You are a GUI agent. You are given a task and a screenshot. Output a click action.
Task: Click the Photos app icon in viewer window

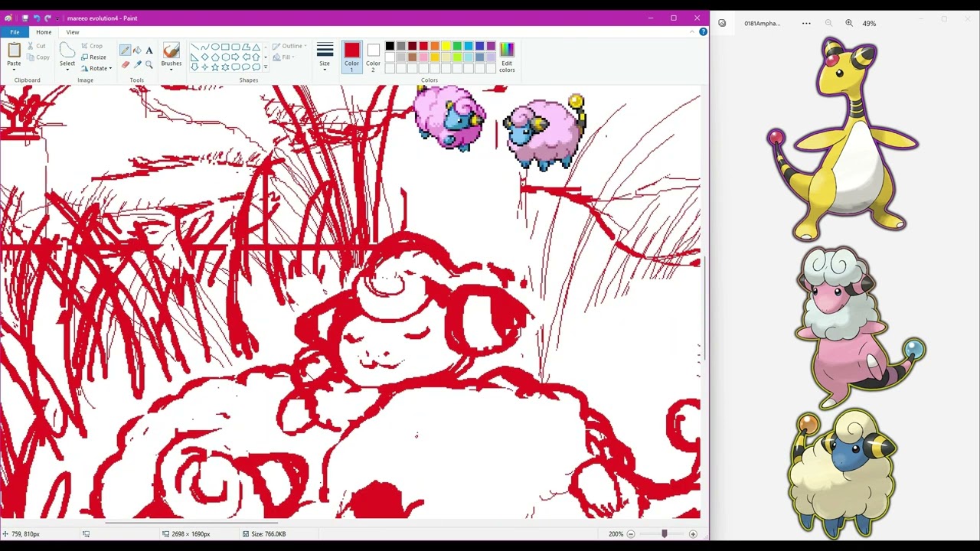pyautogui.click(x=722, y=23)
